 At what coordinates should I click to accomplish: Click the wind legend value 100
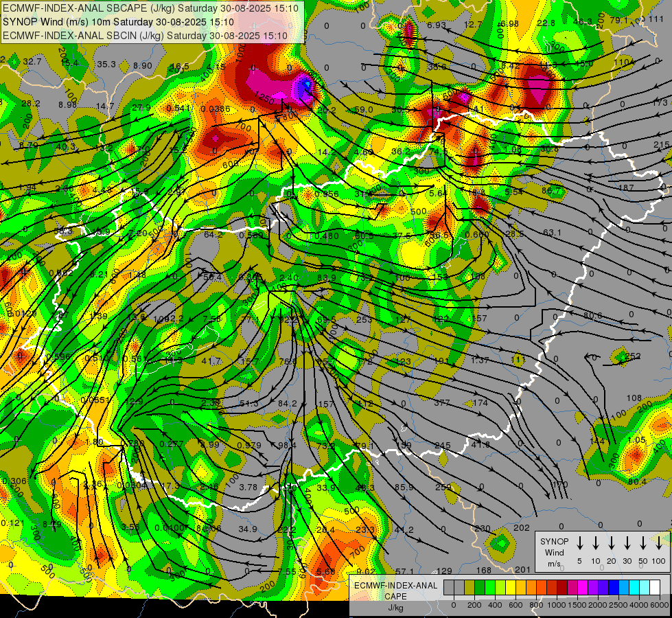(659, 561)
